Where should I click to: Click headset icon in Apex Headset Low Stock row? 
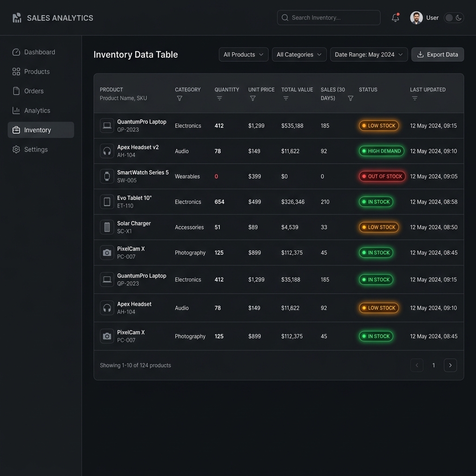[x=107, y=308]
